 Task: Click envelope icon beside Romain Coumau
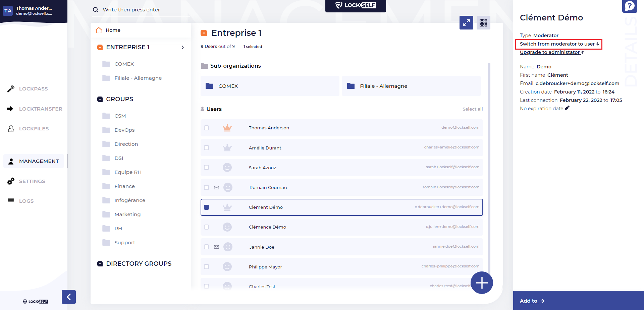pyautogui.click(x=217, y=187)
